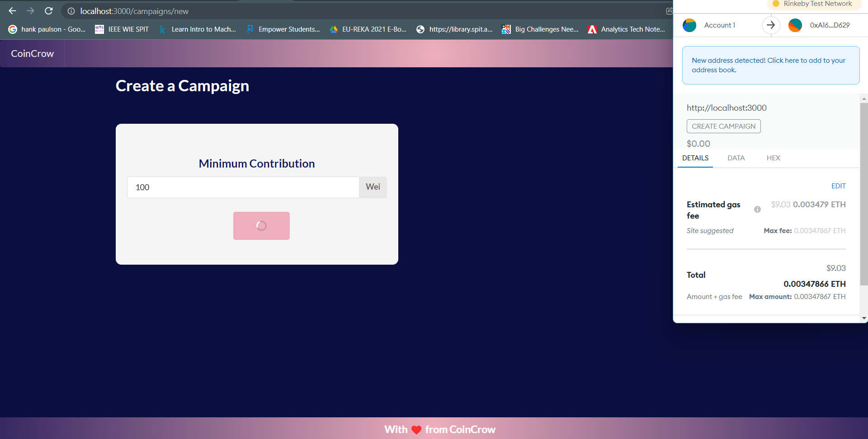Screen dimensions: 868x439
Task: Click the scrollbar down arrow in MetaMask panel
Action: [x=864, y=318]
